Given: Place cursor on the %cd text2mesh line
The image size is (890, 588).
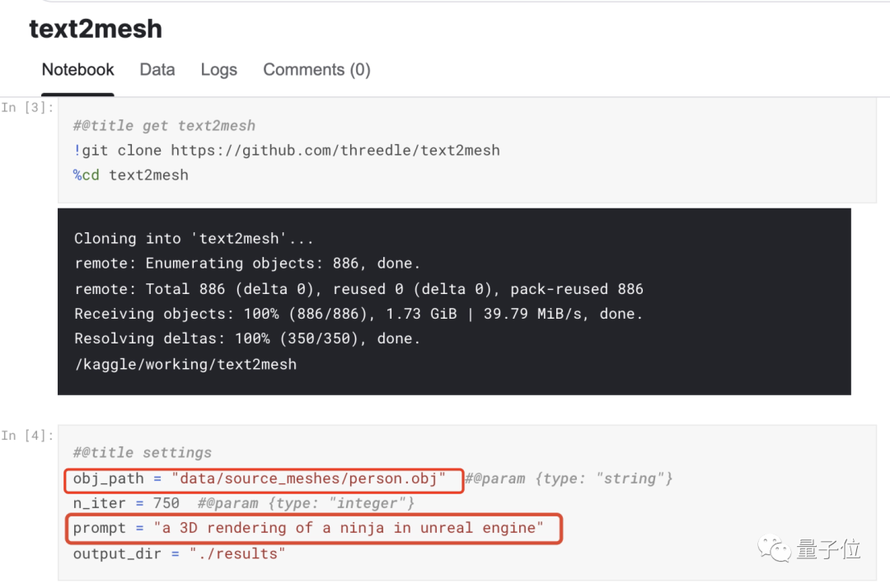Looking at the screenshot, I should click(131, 175).
